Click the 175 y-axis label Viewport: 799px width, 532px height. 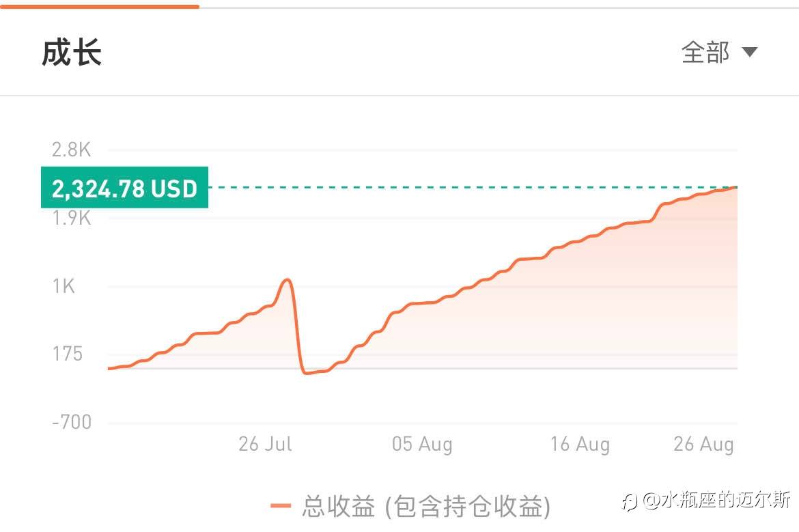(68, 354)
